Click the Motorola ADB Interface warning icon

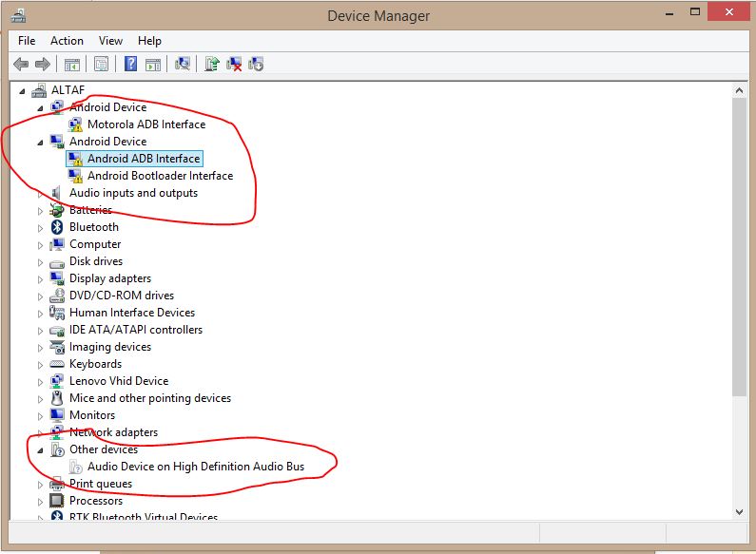[75, 124]
